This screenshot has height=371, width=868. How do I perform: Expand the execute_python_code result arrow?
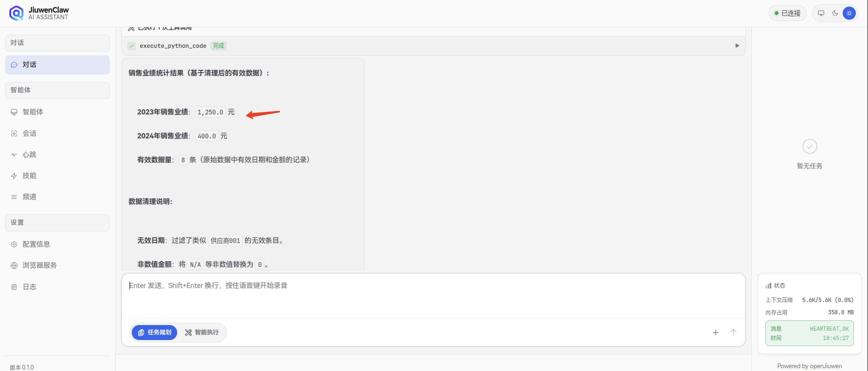tap(737, 45)
